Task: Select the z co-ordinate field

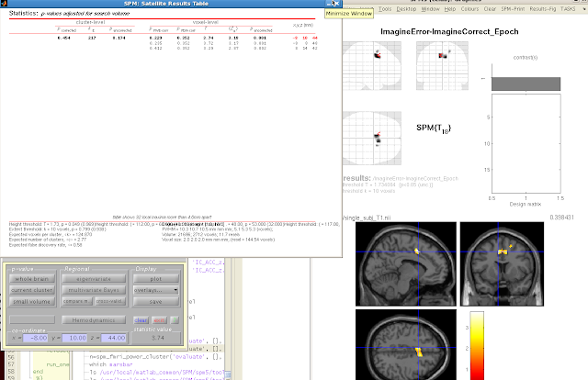Action: click(x=113, y=338)
